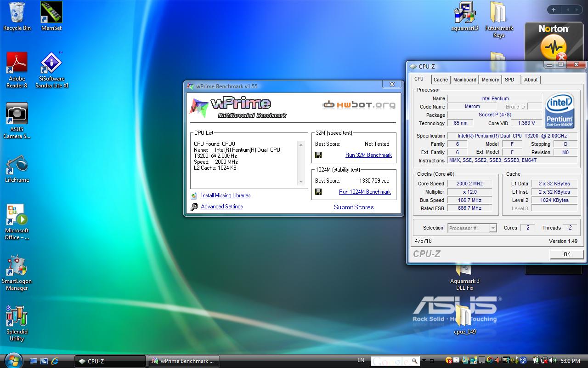
Task: Select the Aquamark 3 DLL Fix icon
Action: [464, 277]
